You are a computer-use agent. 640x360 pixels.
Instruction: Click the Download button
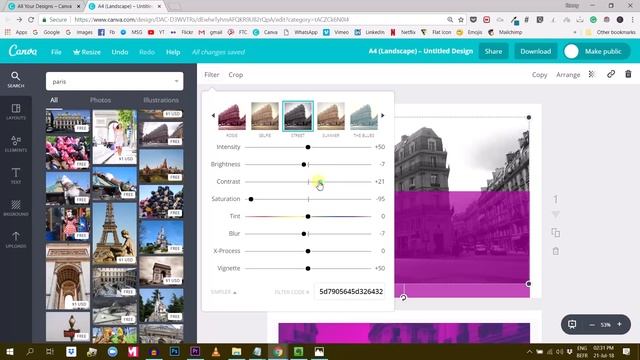[536, 51]
